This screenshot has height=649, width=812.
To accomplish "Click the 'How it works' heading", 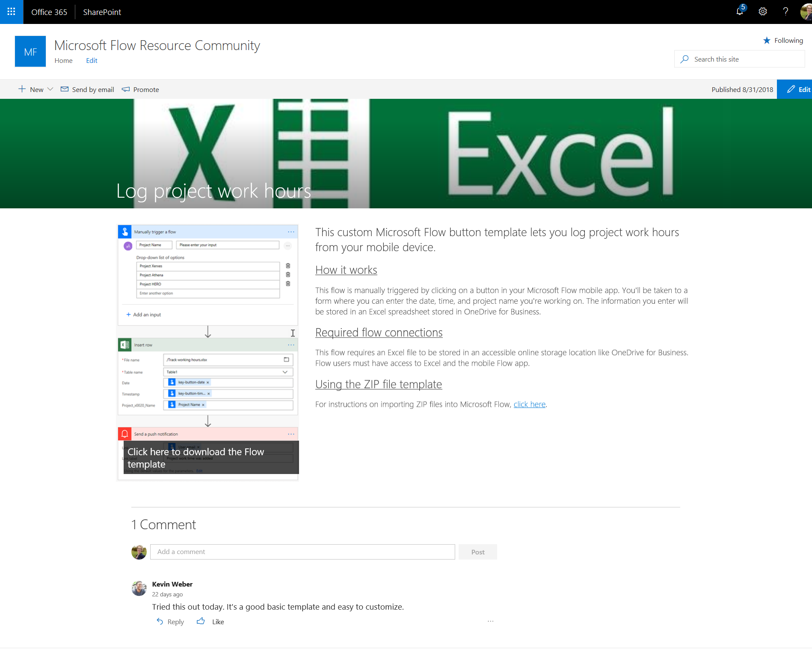I will pyautogui.click(x=346, y=270).
